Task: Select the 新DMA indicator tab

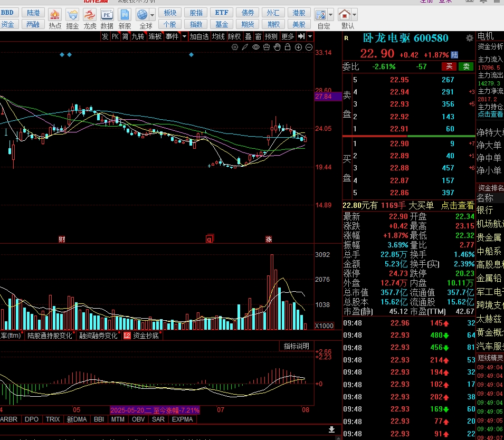Action: (77, 419)
